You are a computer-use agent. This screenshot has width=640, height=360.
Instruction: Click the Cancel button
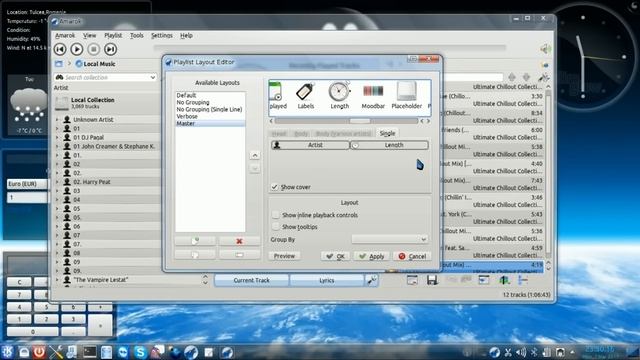pos(412,256)
